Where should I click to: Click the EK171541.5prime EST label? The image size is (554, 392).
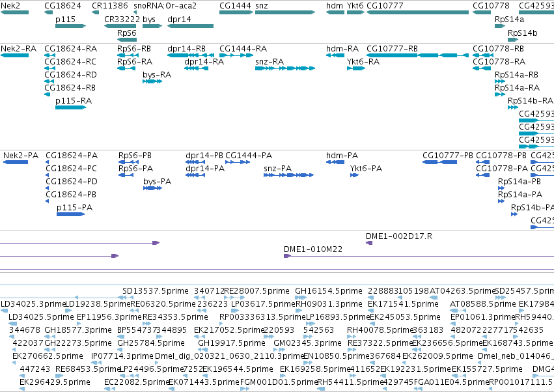(403, 304)
